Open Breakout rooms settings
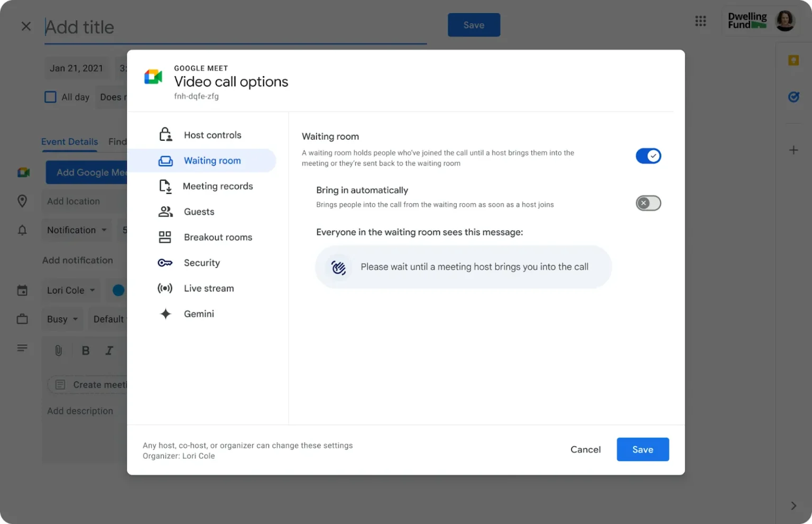 tap(218, 237)
